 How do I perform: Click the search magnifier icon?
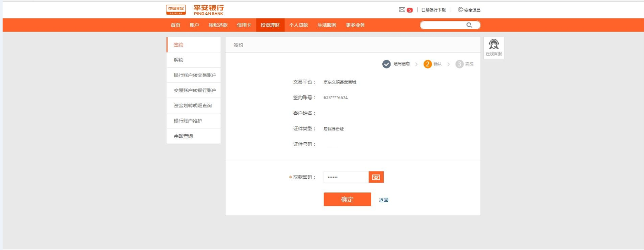pos(469,25)
